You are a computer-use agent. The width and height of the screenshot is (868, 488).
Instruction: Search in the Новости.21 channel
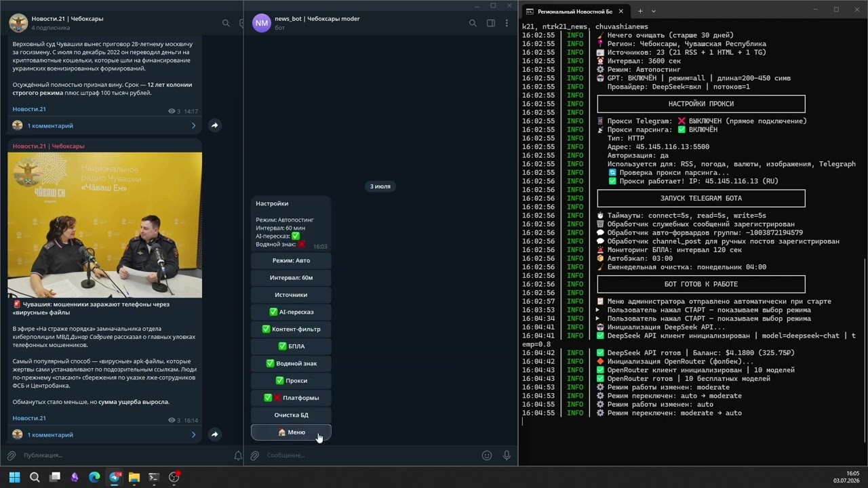[x=226, y=23]
